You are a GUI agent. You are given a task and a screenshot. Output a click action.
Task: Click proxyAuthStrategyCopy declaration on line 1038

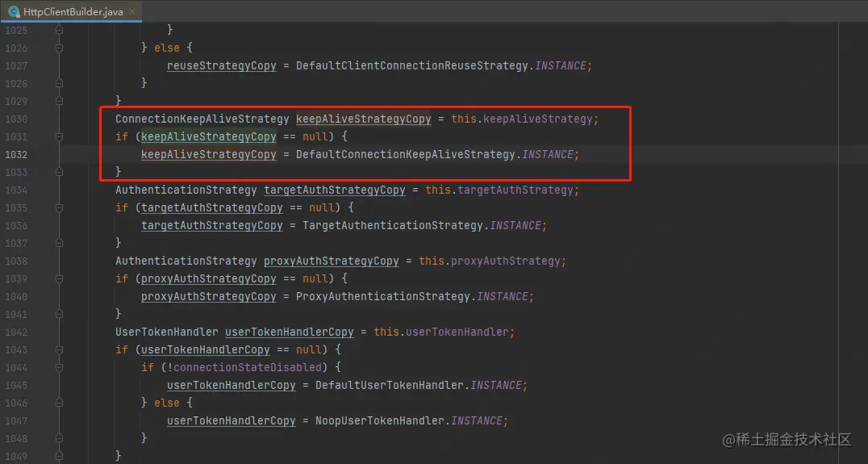(x=331, y=260)
